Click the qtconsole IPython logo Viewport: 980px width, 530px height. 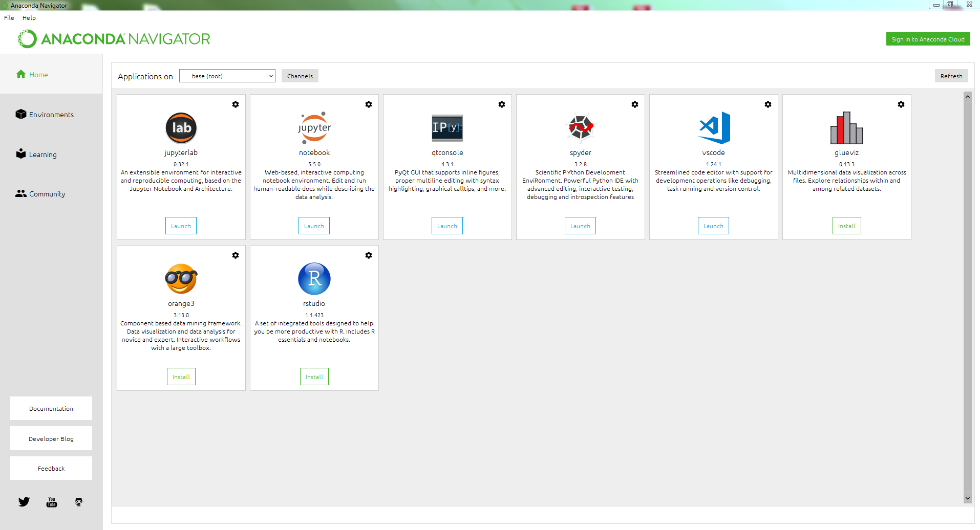coord(447,128)
